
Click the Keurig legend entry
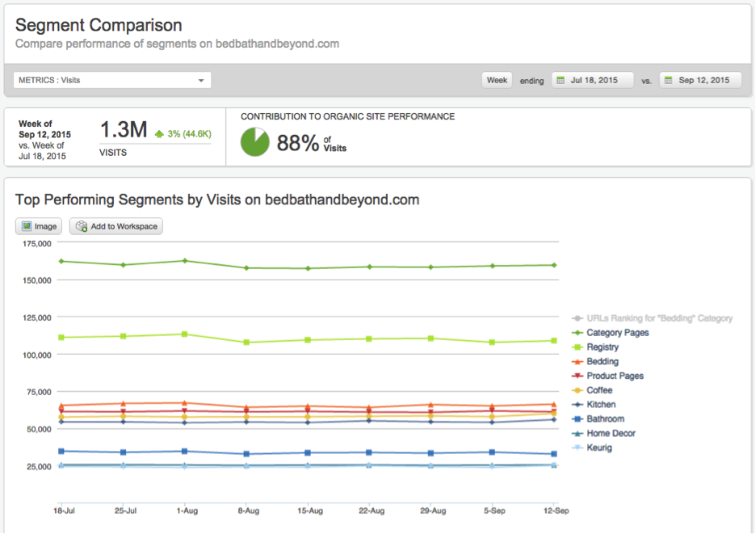(591, 448)
